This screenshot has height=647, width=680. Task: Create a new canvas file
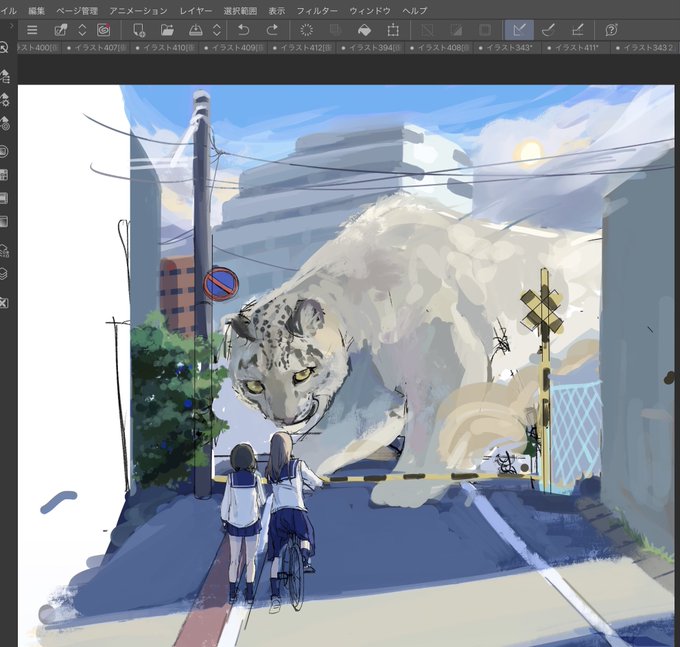pos(139,30)
